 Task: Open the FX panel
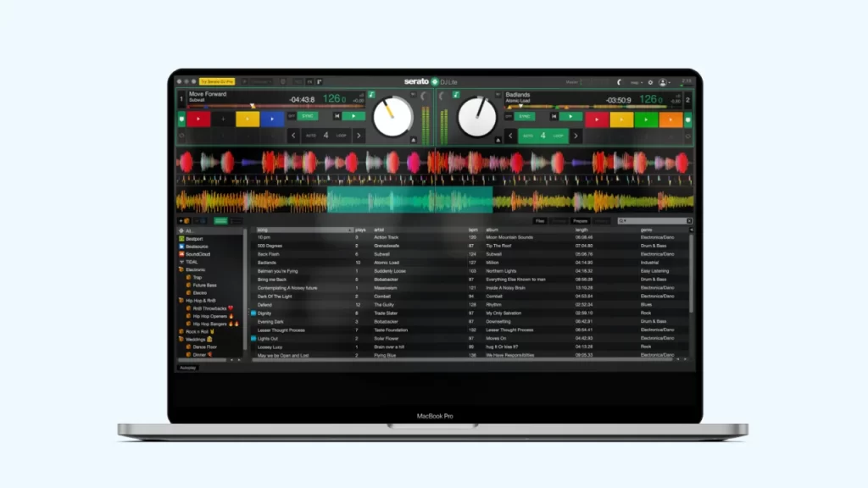pyautogui.click(x=309, y=82)
